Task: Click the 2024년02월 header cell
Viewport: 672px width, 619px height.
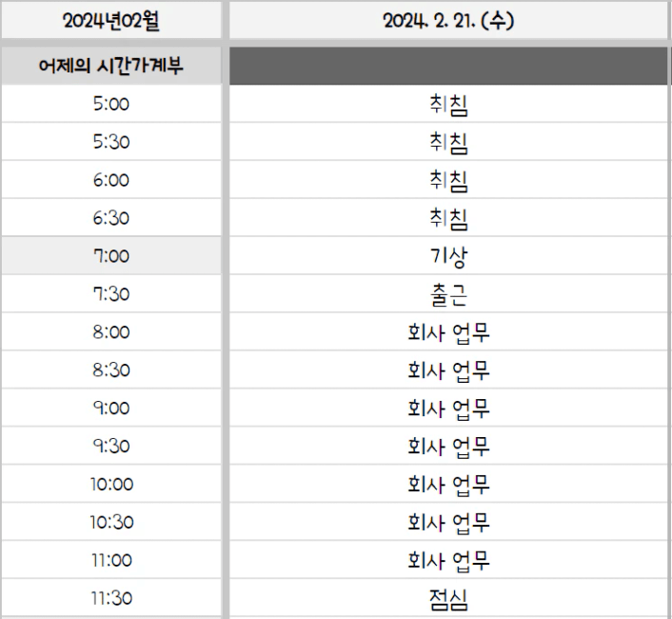Action: (111, 20)
